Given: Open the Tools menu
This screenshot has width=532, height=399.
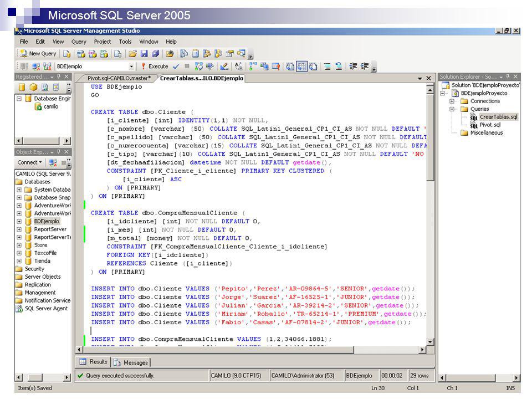Looking at the screenshot, I should (x=125, y=42).
